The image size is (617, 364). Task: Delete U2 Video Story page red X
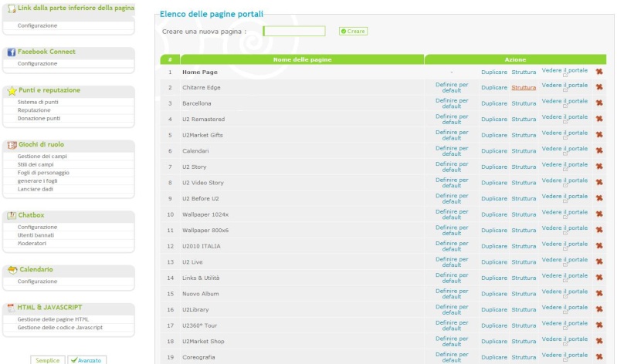[x=599, y=183]
